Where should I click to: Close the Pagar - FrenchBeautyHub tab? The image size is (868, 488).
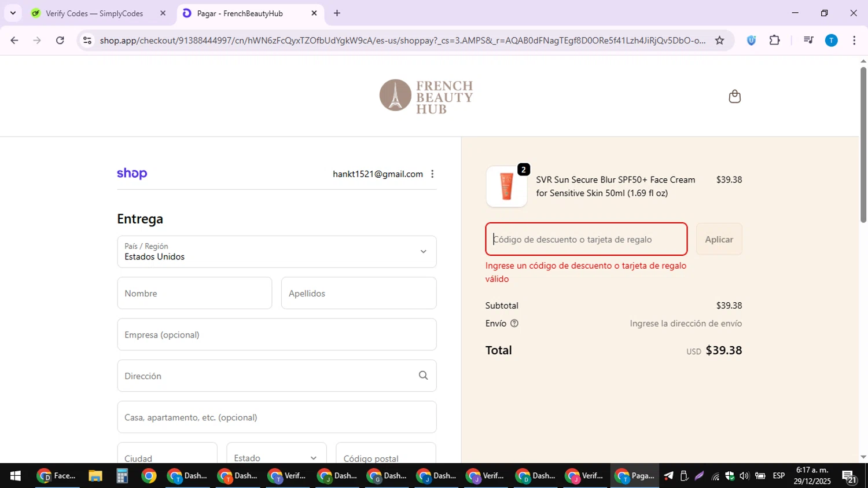click(314, 13)
